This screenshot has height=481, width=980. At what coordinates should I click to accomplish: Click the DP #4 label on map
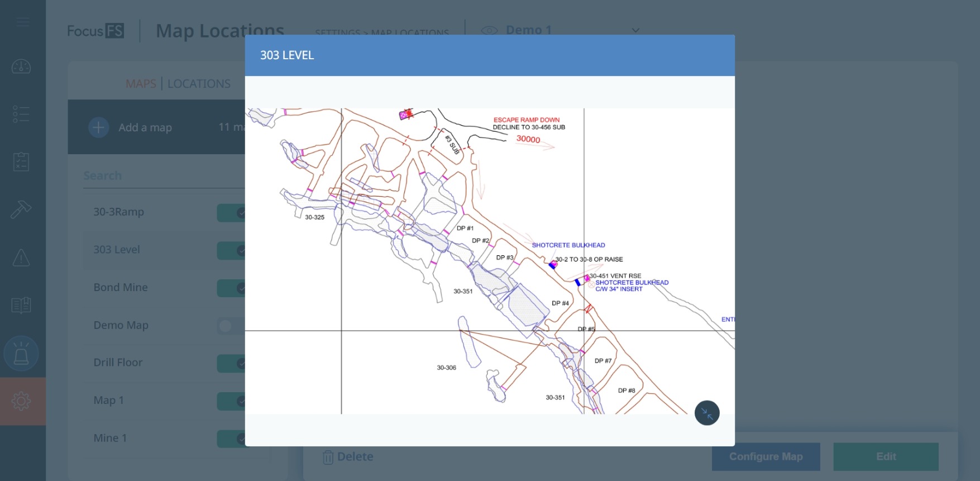pos(560,303)
